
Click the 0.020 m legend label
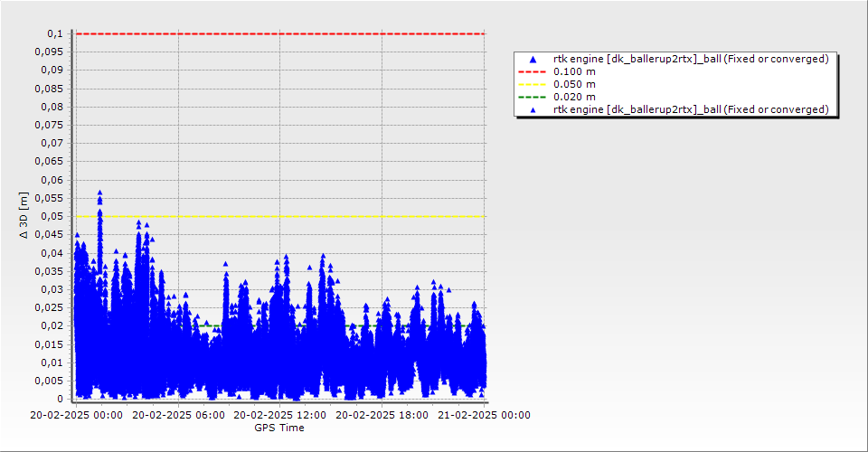(x=575, y=98)
